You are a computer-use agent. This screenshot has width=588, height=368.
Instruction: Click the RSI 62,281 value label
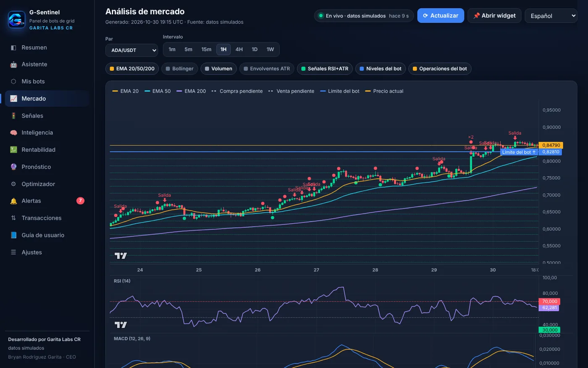(x=549, y=308)
